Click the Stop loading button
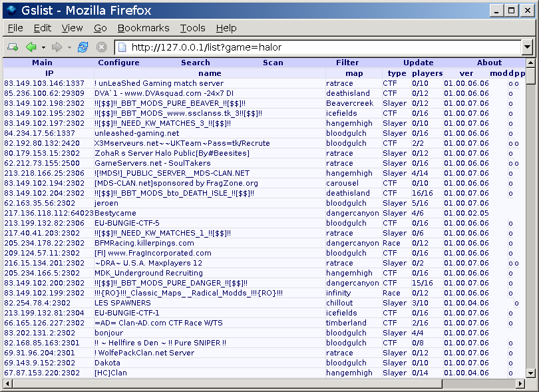 pyautogui.click(x=101, y=47)
